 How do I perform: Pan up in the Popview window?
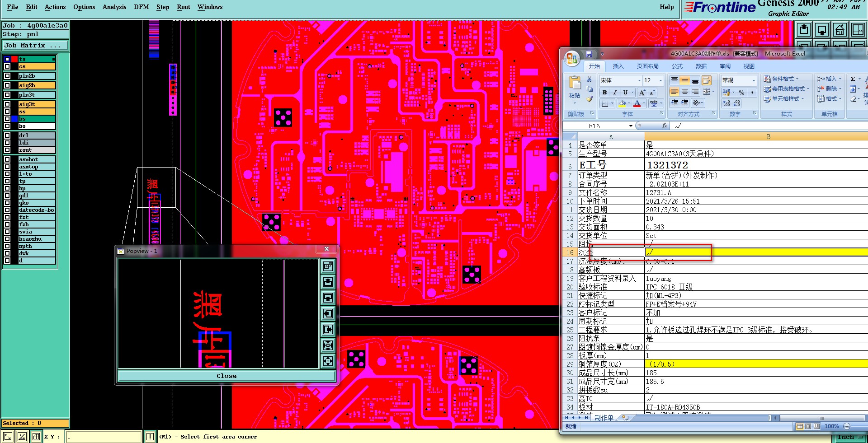328,282
